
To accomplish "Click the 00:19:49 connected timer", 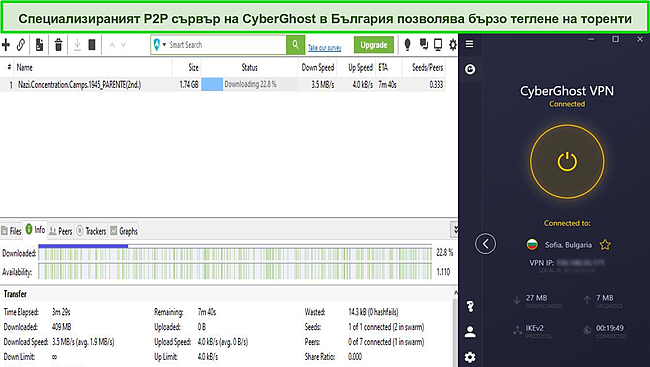I will click(x=609, y=328).
